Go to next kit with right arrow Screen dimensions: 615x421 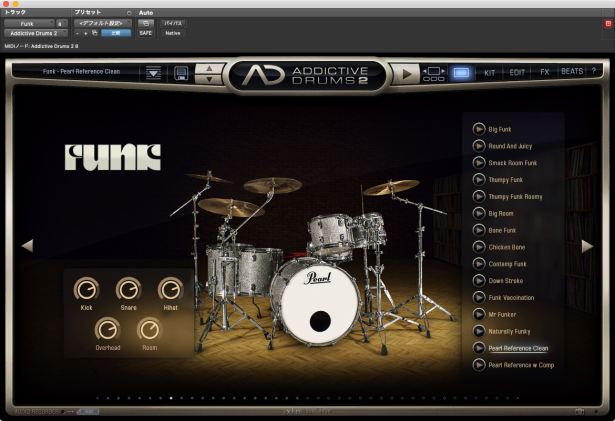pyautogui.click(x=587, y=245)
